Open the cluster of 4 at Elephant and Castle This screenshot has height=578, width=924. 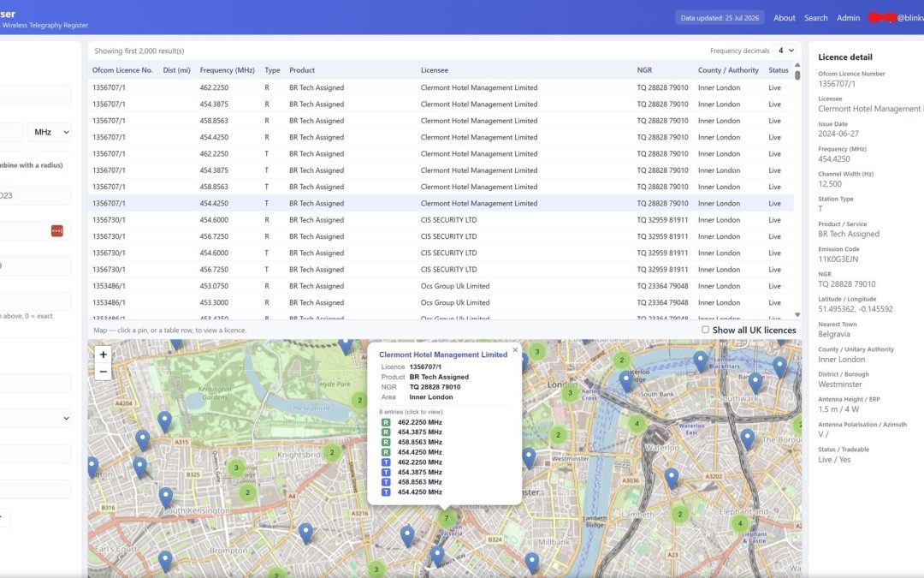point(740,523)
